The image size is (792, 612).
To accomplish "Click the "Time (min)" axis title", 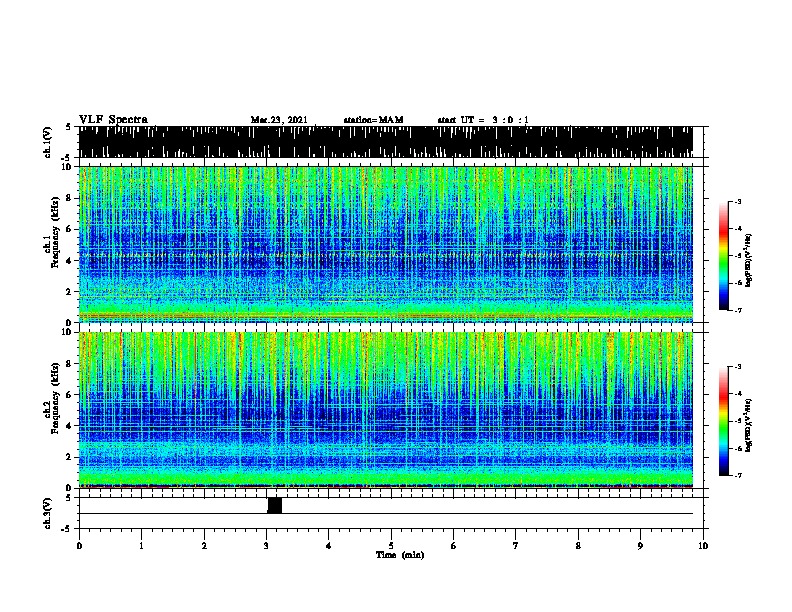I will [400, 555].
